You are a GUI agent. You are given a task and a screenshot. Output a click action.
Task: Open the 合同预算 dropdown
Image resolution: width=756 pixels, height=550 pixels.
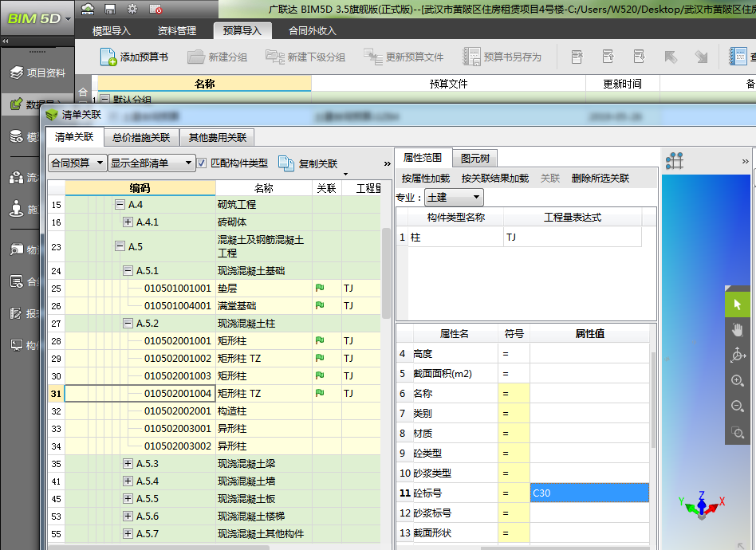point(77,163)
